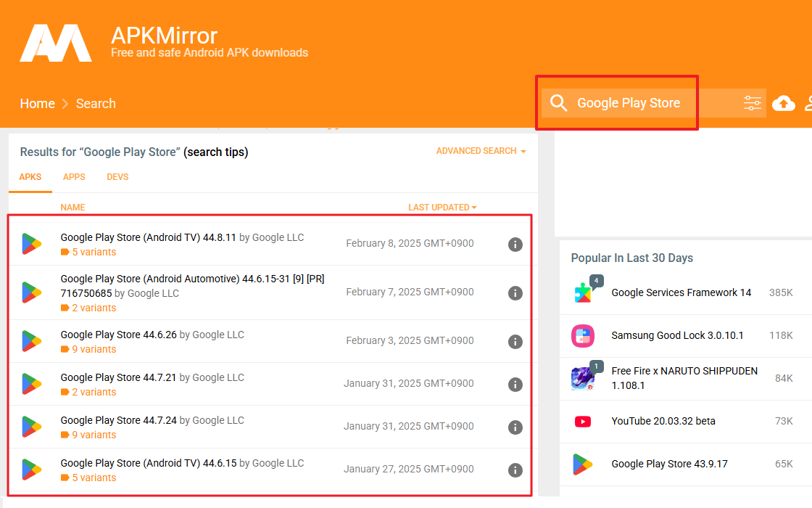Open info for Google Play Store (Android TV) 44.6.15

515,470
